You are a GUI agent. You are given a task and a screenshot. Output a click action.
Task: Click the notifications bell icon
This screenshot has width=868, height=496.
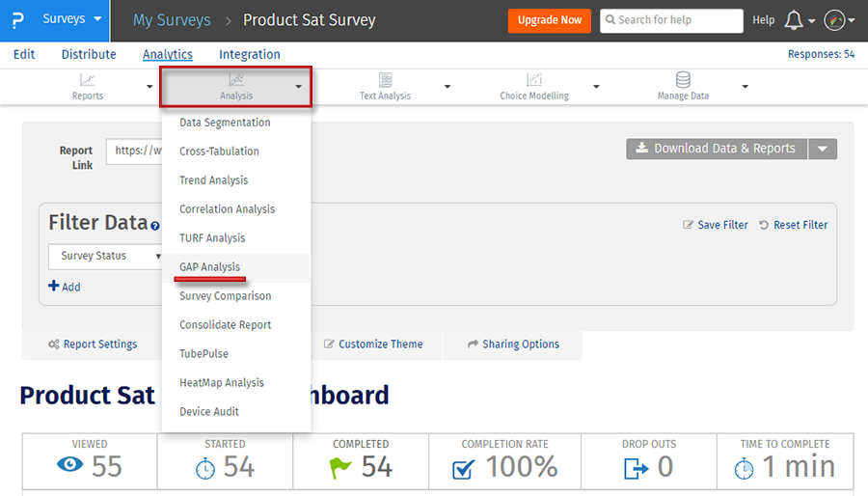coord(794,20)
